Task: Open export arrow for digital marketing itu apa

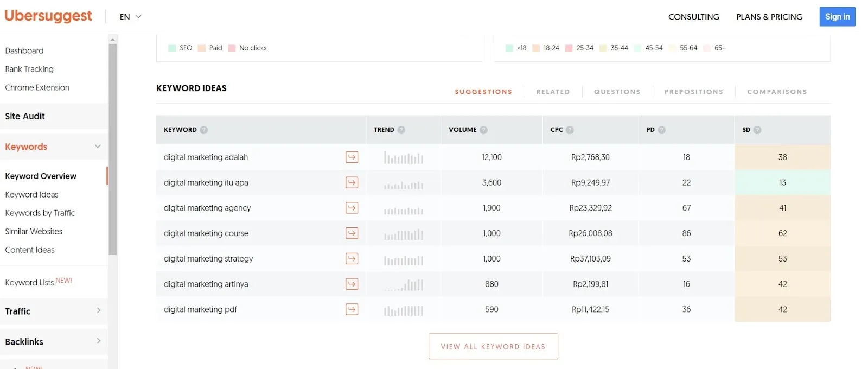Action: click(352, 182)
